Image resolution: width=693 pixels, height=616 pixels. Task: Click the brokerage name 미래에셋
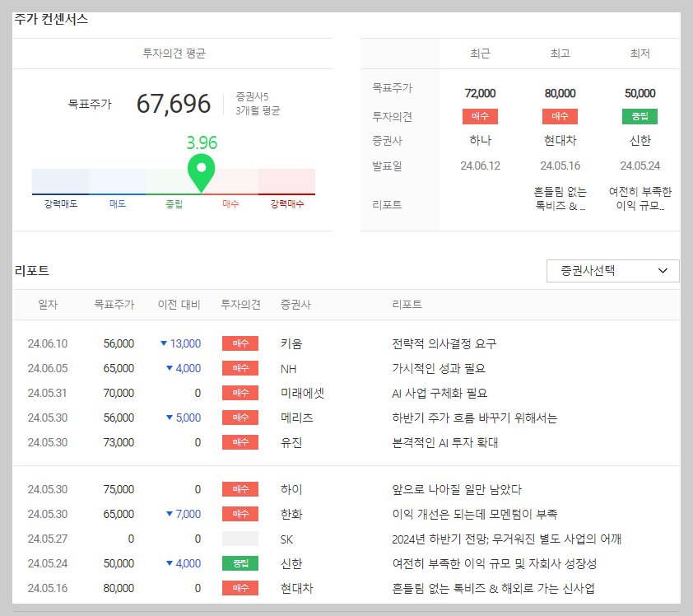click(x=302, y=393)
